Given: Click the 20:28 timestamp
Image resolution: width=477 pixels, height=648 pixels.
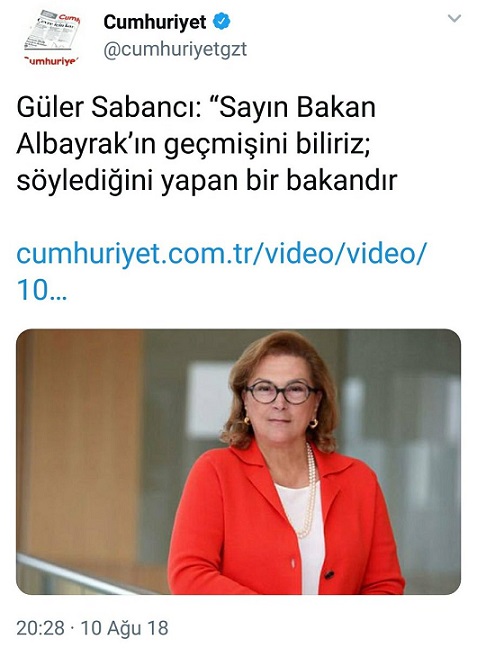Looking at the screenshot, I should (x=41, y=628).
